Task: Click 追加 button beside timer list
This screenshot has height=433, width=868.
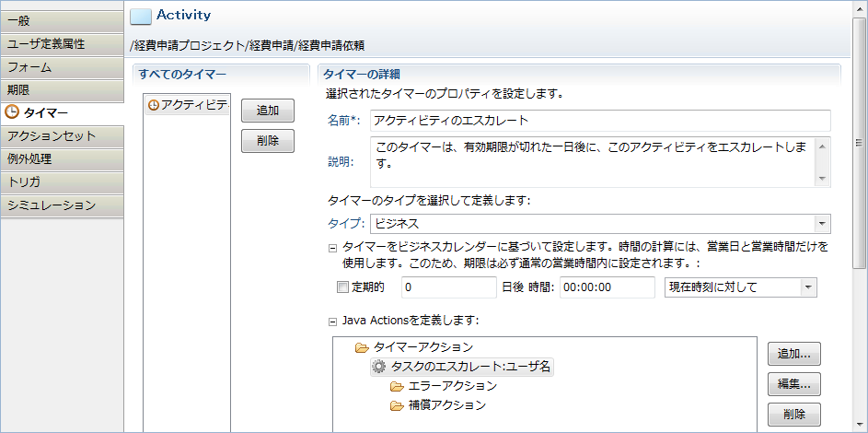Action: tap(268, 111)
